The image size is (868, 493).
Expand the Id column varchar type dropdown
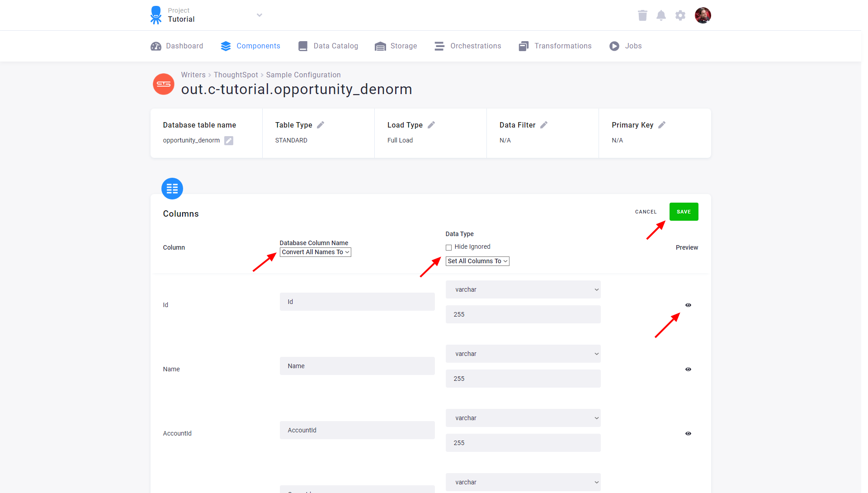(x=523, y=289)
